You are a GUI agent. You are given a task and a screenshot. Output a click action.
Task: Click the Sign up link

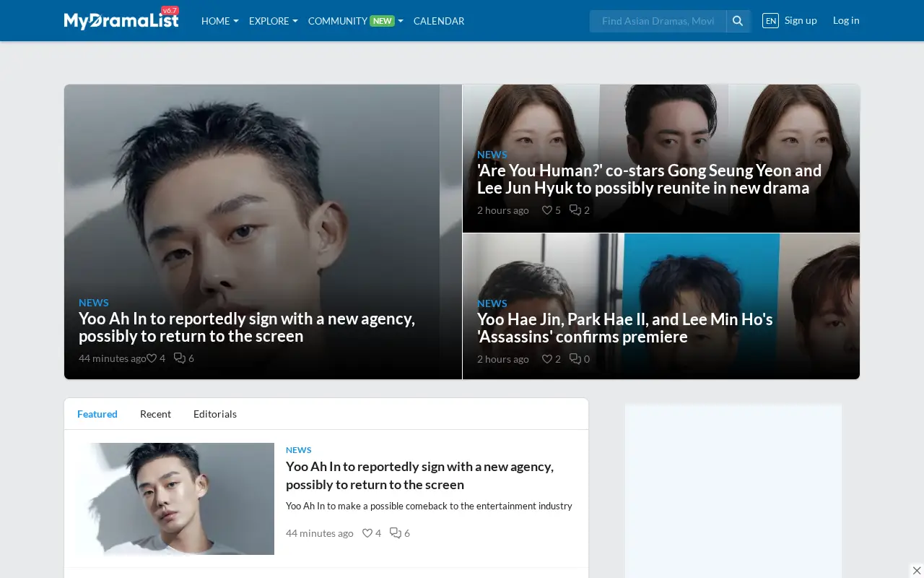[x=801, y=20]
